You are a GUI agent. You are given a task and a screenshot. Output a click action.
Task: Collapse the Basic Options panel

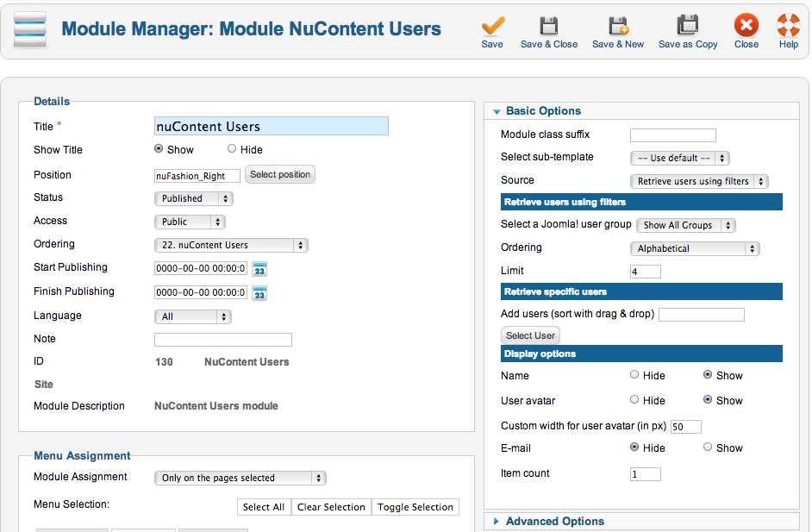coord(641,111)
